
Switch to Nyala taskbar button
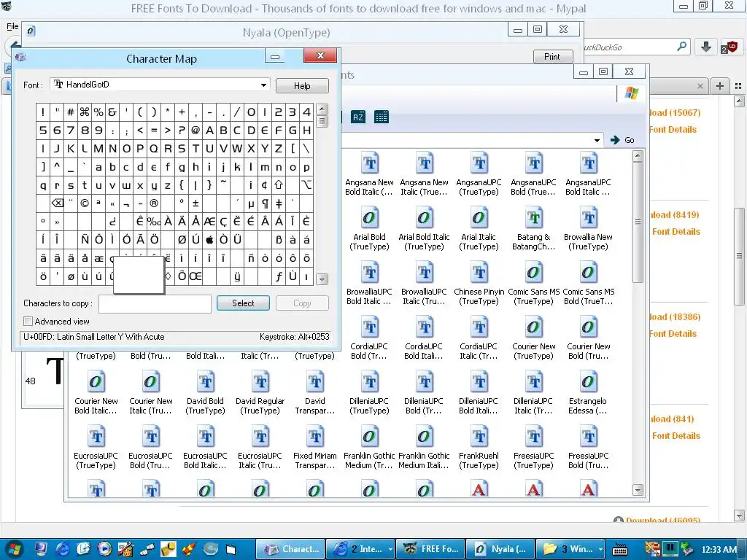point(500,549)
